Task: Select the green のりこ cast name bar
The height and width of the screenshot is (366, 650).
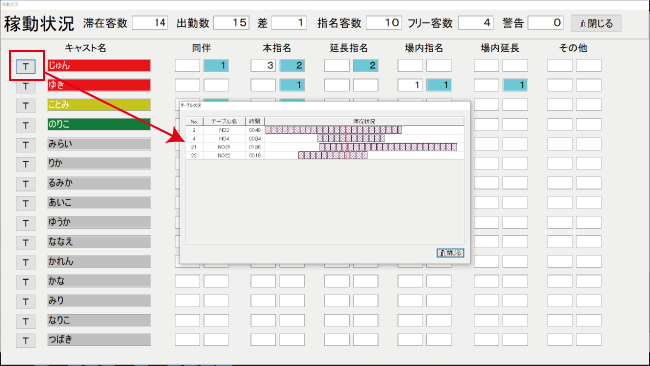Action: coord(99,124)
